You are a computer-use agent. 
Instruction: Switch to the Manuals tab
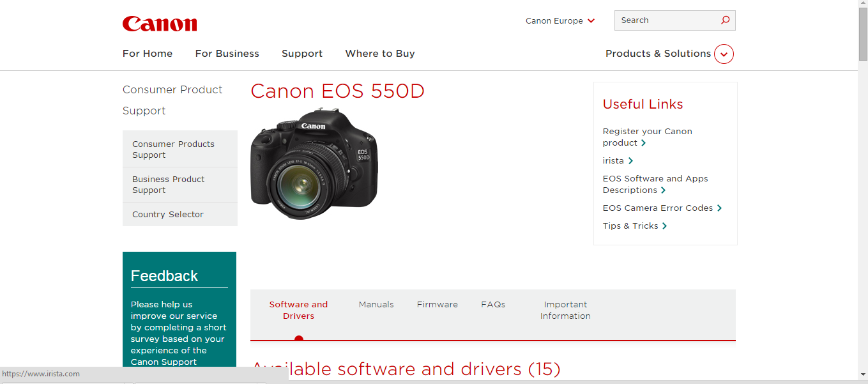[x=376, y=305]
